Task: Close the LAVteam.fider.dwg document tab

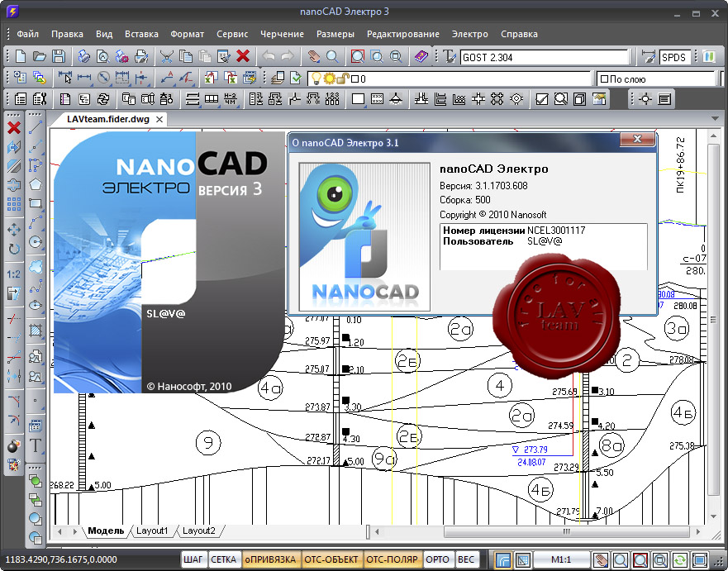Action: pos(159,119)
